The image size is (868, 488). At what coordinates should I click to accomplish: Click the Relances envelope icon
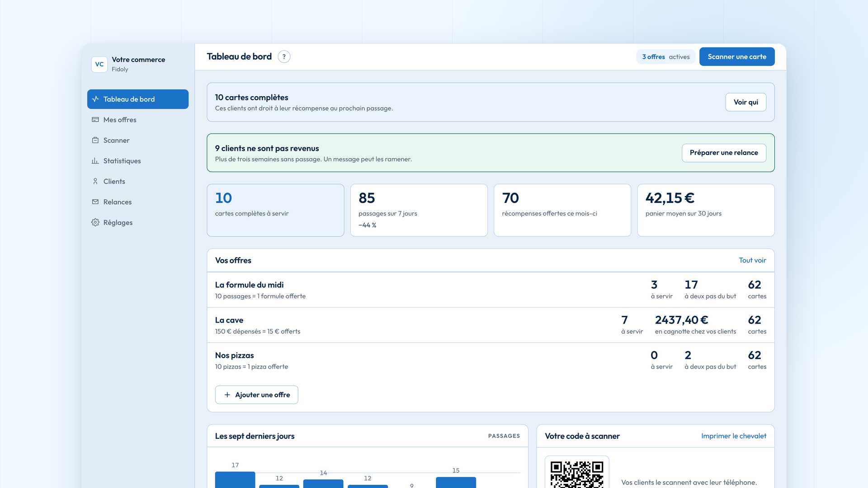(x=95, y=202)
